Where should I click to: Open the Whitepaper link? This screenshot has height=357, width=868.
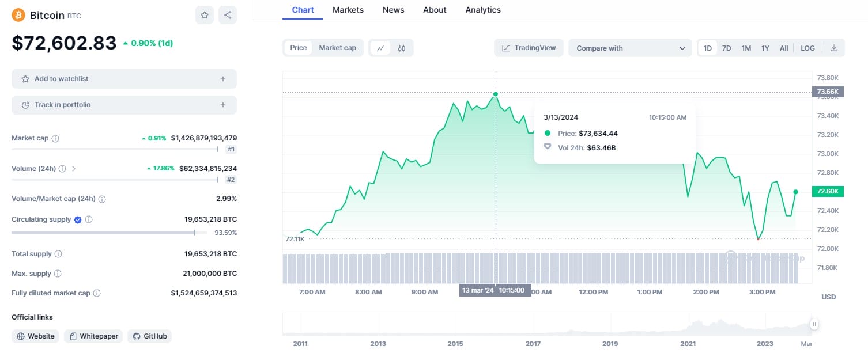[x=93, y=336]
